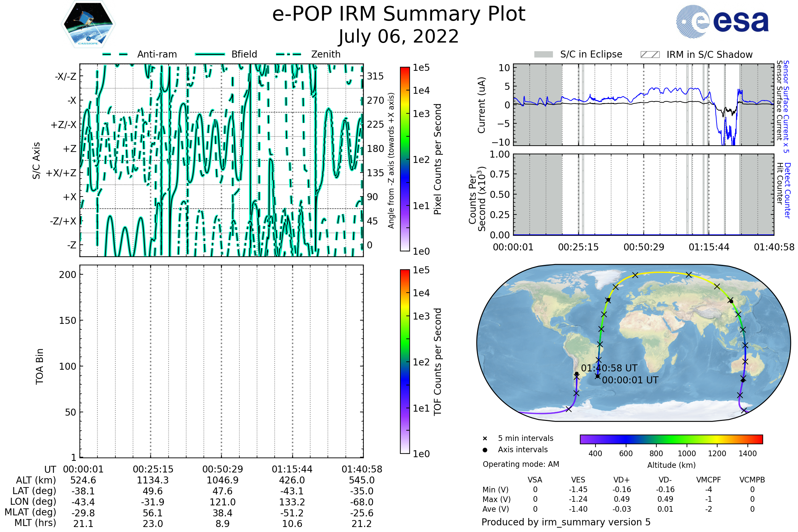Click the 00:00:01 UT map label
The image size is (798, 532).
click(630, 380)
